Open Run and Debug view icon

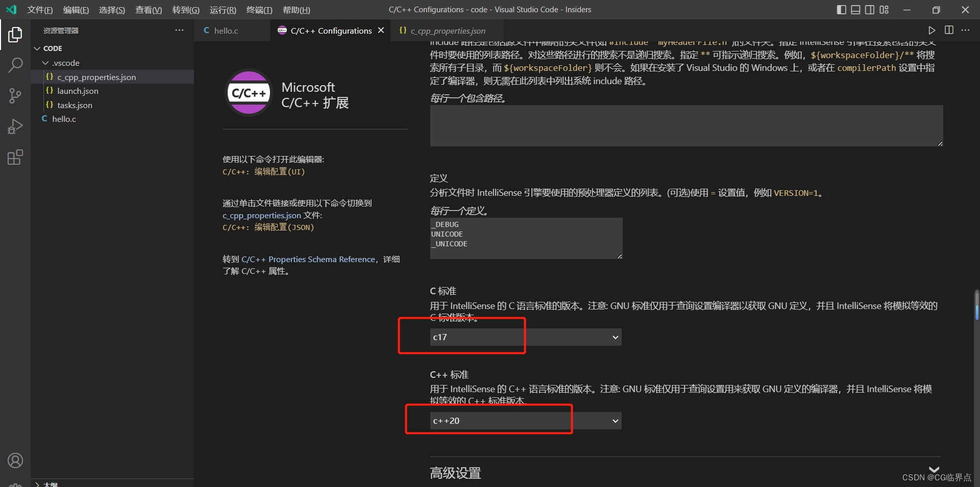[x=15, y=126]
